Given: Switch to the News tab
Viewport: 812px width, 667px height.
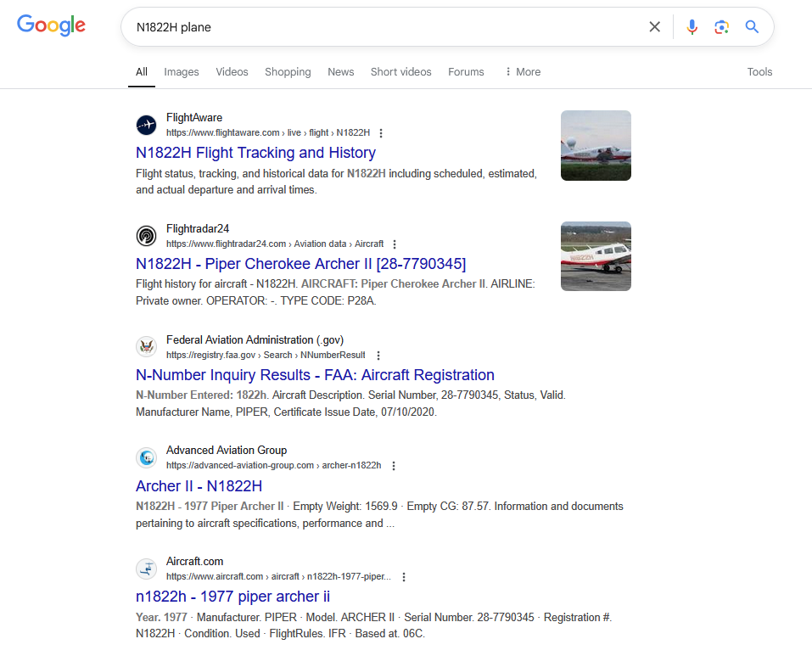Looking at the screenshot, I should click(341, 72).
